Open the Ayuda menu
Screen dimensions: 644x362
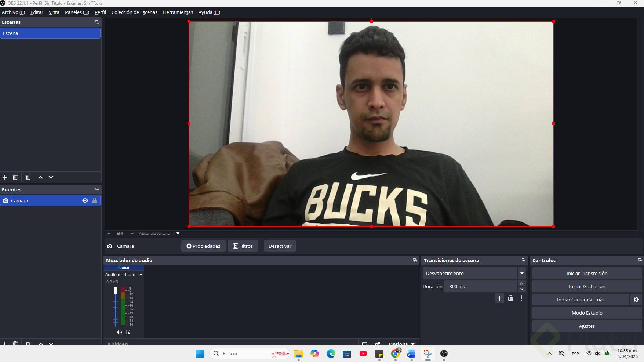pyautogui.click(x=209, y=12)
